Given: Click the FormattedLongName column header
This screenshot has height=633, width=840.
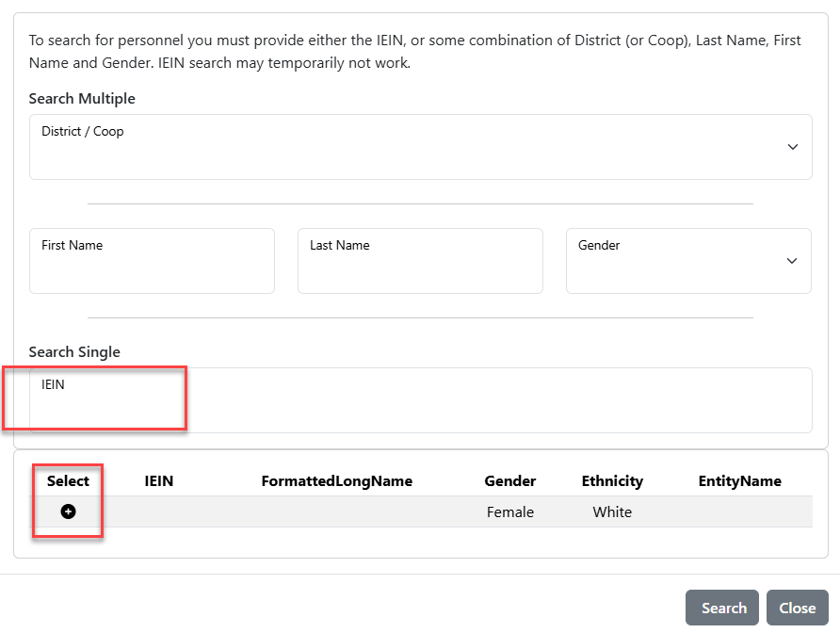Looking at the screenshot, I should [337, 480].
